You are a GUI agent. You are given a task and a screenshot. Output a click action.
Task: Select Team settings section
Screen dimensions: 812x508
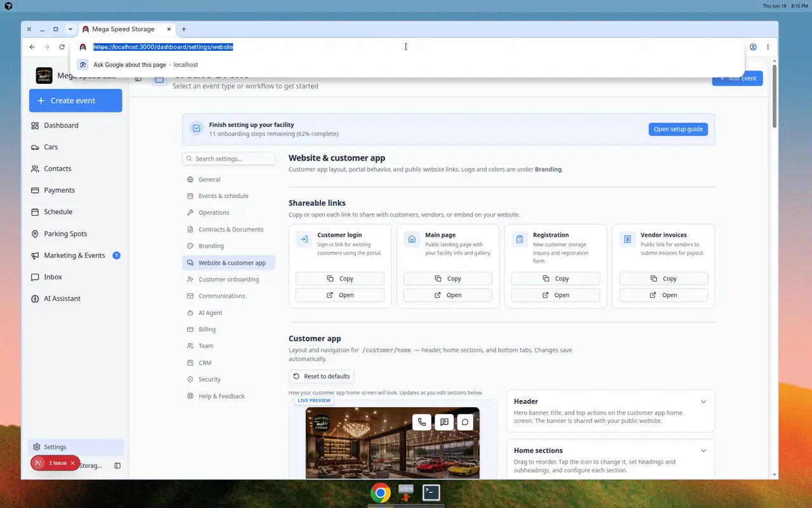[228, 346]
